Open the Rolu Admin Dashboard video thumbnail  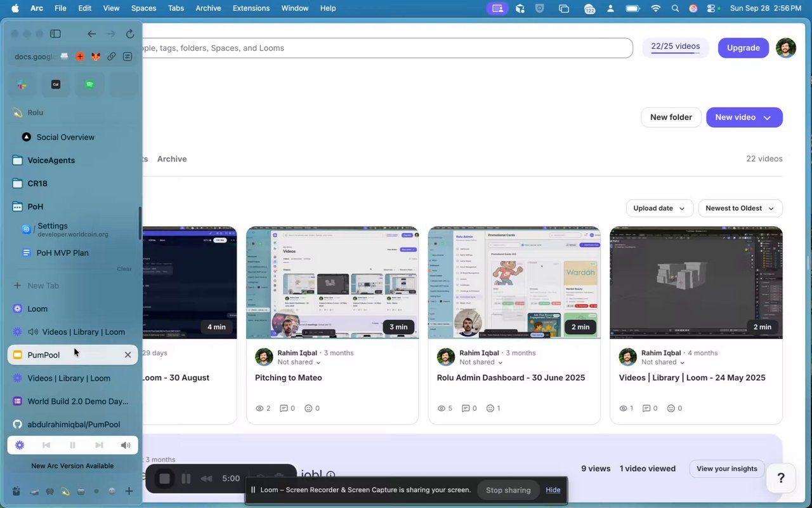(514, 283)
